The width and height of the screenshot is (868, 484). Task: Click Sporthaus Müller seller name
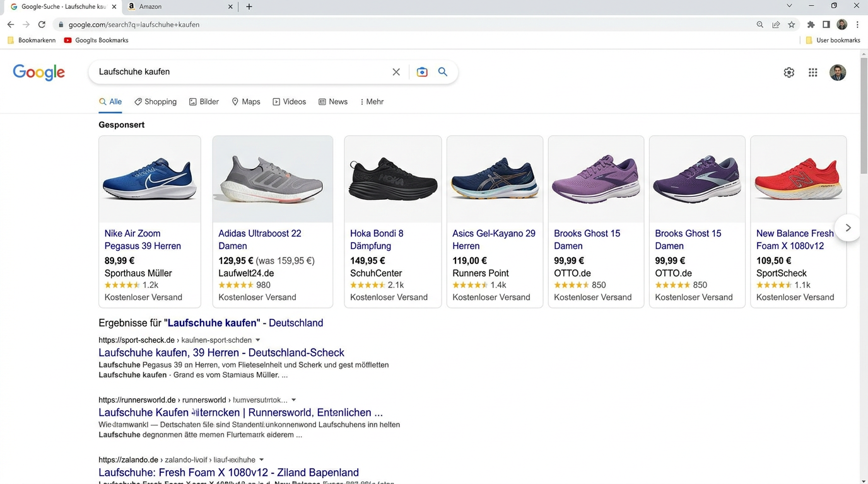click(x=138, y=274)
